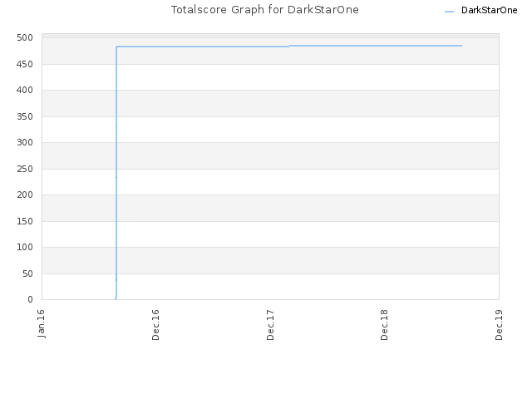The height and width of the screenshot is (399, 532).
Task: Click the vertical rise of the score line
Action: (x=116, y=172)
